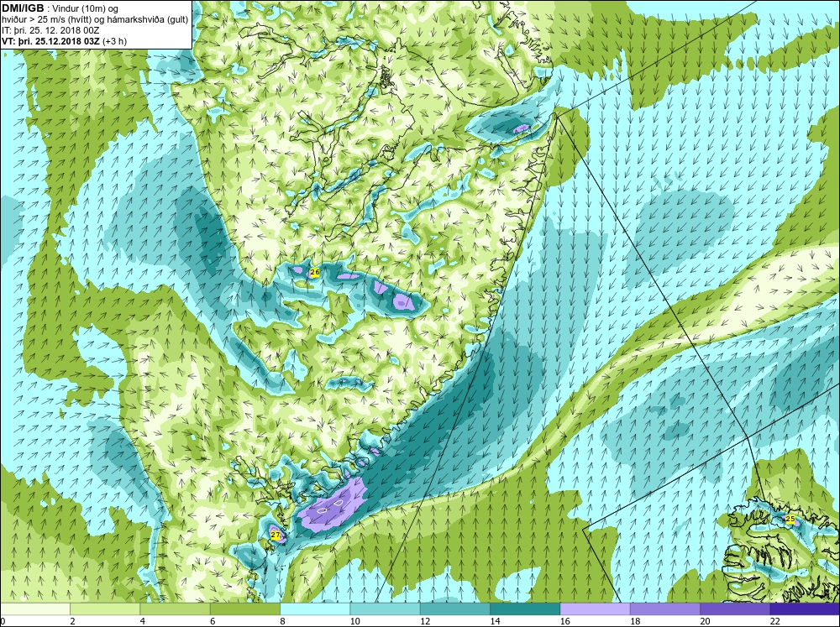Click the initial time IT line
Viewport: 840px width, 627px height.
point(51,30)
